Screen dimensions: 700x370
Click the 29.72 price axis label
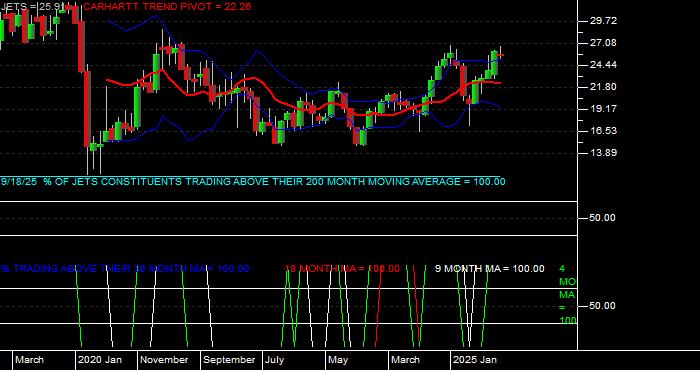[592, 21]
